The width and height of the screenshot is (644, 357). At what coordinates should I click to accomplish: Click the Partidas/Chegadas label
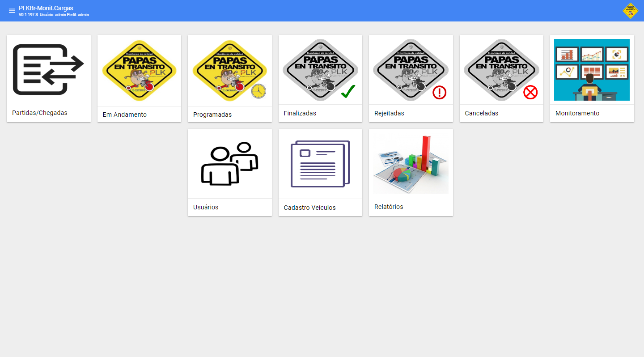pos(40,113)
